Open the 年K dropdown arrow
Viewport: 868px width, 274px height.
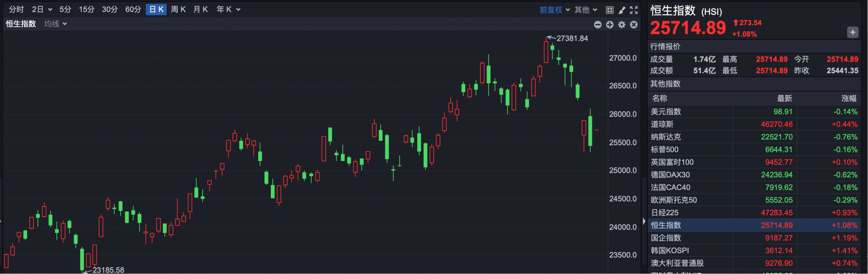(x=238, y=9)
